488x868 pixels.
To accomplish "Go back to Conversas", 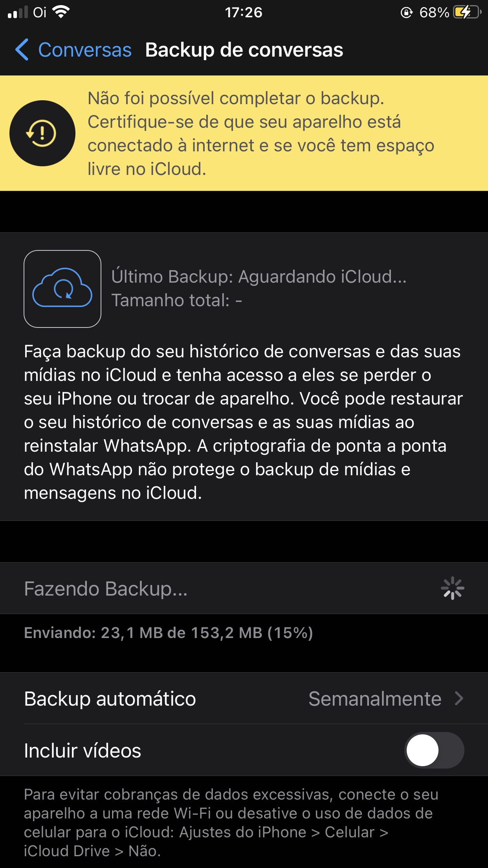I will pos(84,50).
